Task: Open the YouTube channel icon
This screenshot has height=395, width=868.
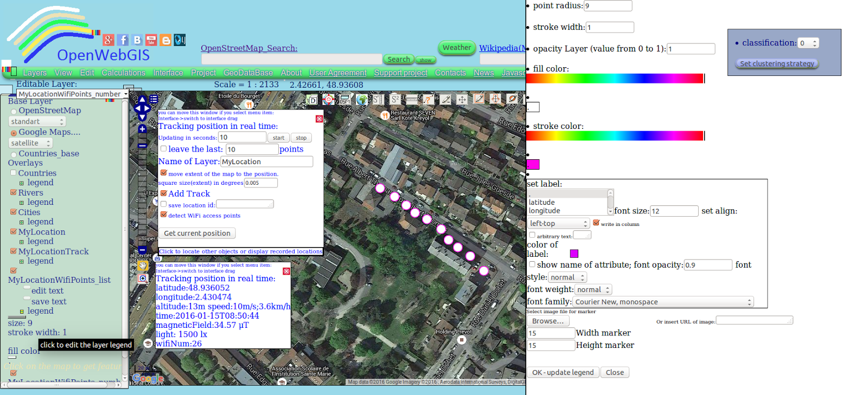Action: coord(151,40)
